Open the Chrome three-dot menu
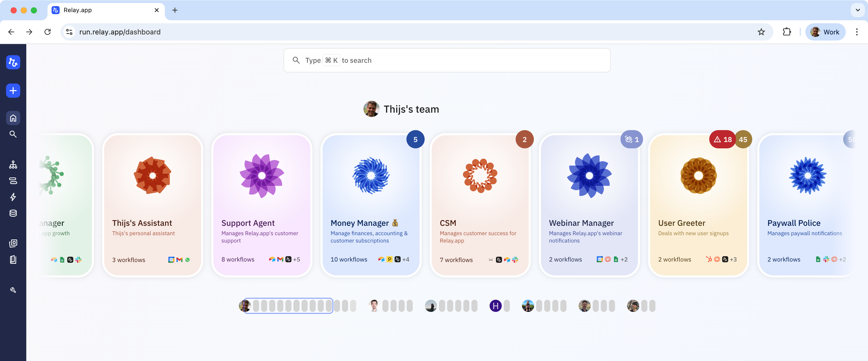 857,32
